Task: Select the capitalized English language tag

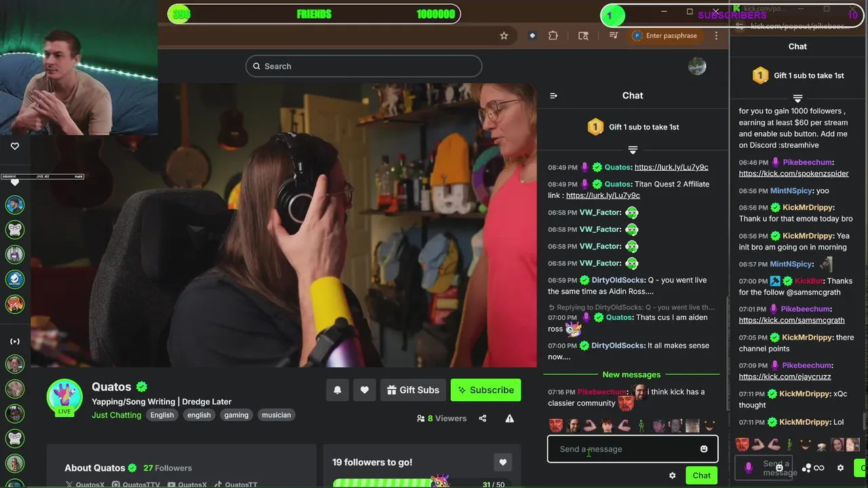Action: coord(162,415)
